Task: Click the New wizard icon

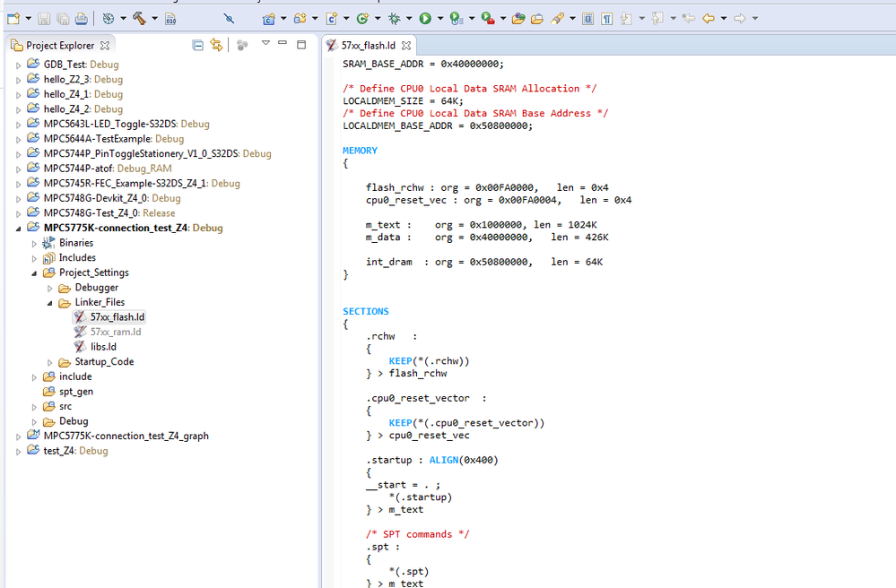Action: [13, 18]
